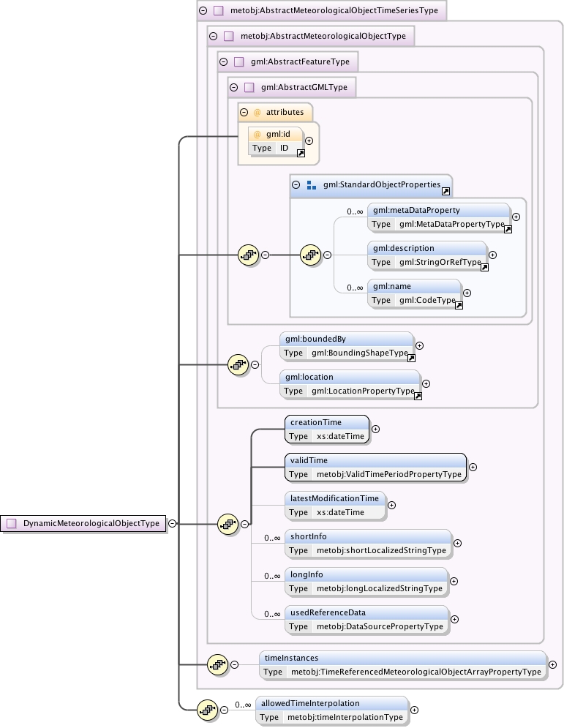
Task: Select the timeInstances element box
Action: pyautogui.click(x=403, y=665)
